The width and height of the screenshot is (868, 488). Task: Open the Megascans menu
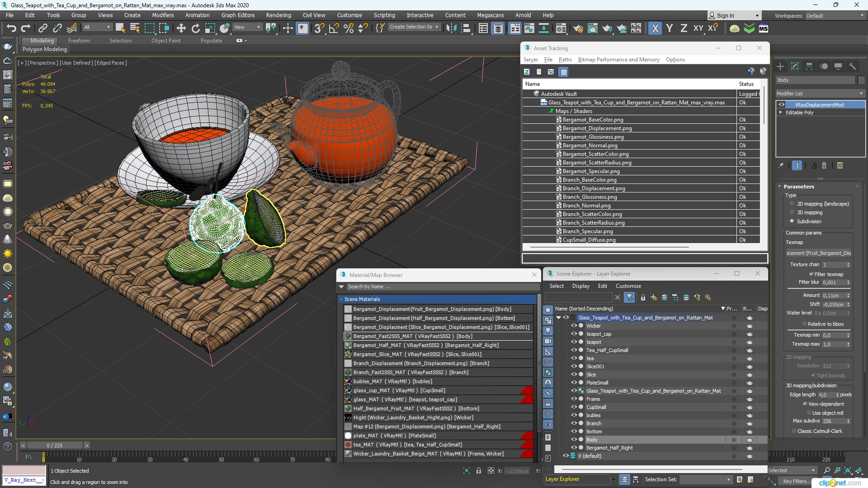(490, 15)
